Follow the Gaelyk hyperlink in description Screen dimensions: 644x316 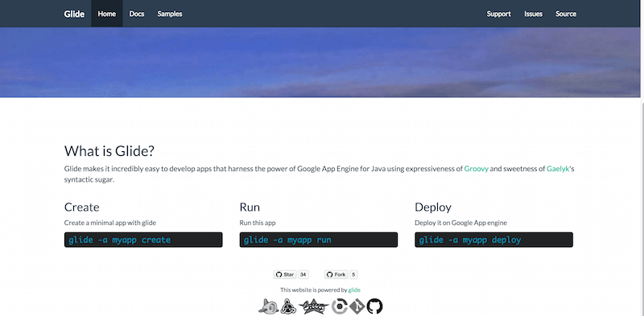tap(558, 169)
